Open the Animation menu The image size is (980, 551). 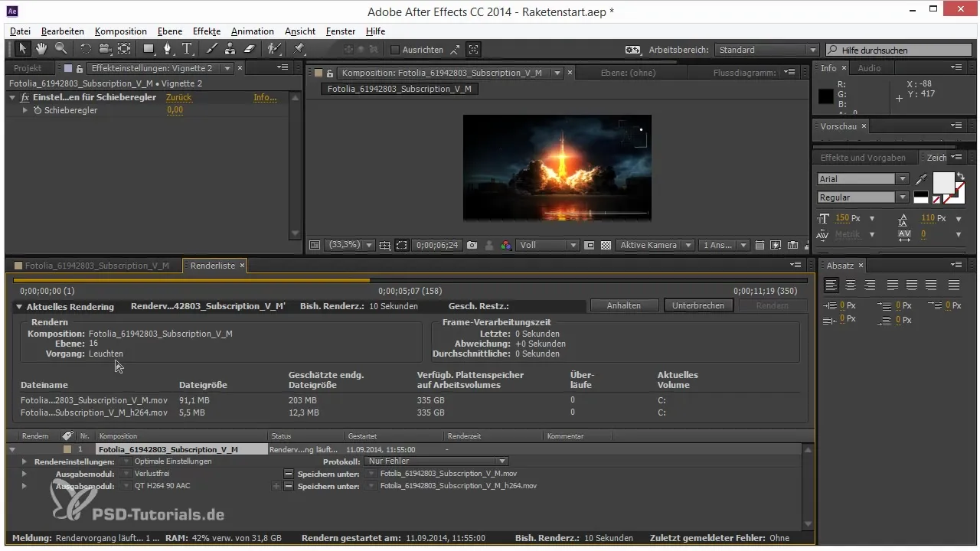pos(252,31)
